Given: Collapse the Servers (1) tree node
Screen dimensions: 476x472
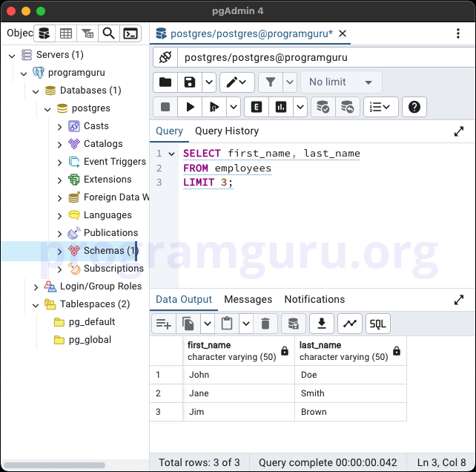Looking at the screenshot, I should (12, 56).
